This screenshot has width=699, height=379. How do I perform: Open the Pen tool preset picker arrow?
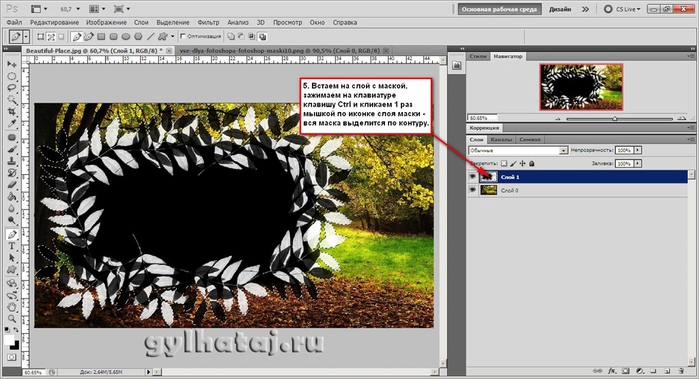click(x=26, y=37)
